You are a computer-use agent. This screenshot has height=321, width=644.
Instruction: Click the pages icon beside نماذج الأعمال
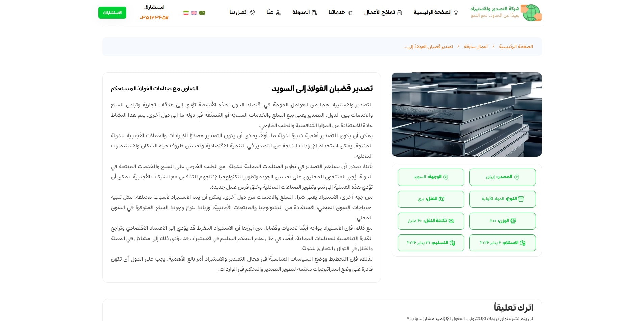[399, 13]
